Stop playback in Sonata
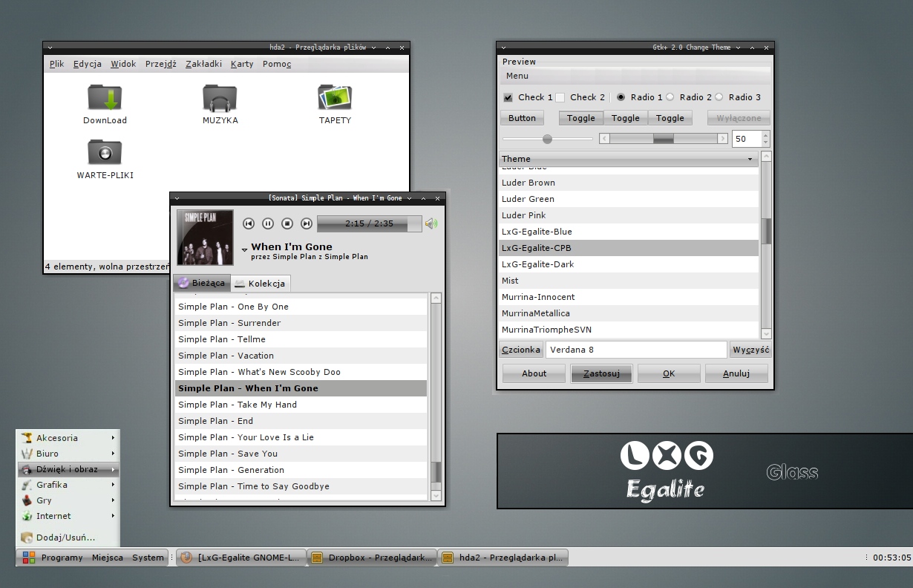Image resolution: width=913 pixels, height=588 pixels. pos(287,223)
